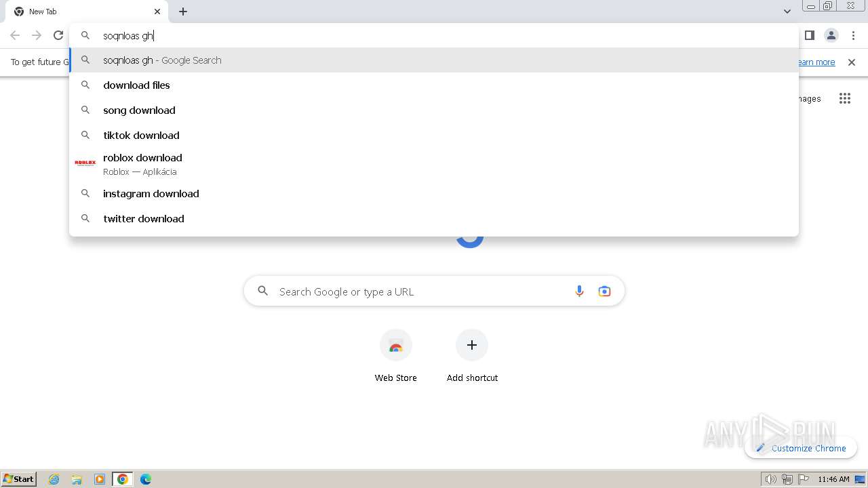Open the Windows Start menu
Screen dimensions: 868x488
pos(19,479)
